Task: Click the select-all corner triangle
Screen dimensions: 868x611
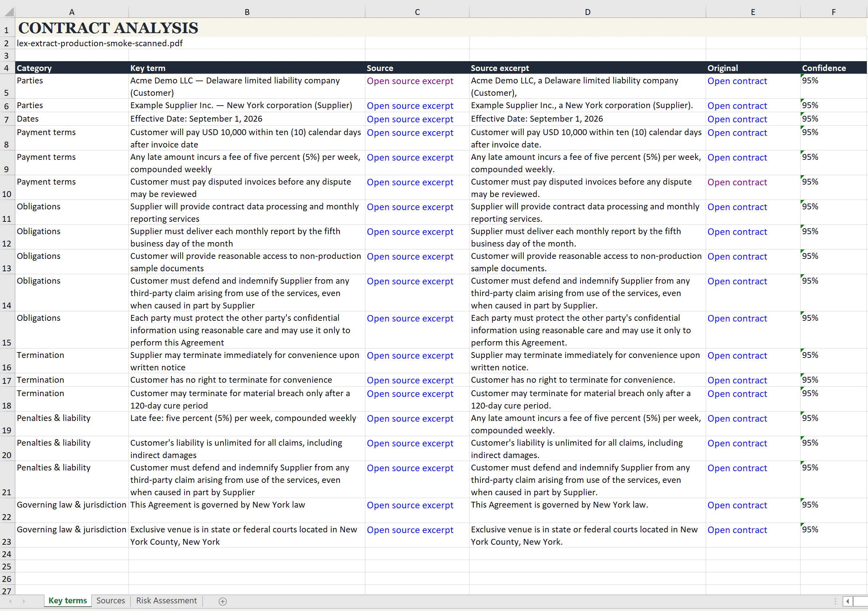Action: [8, 12]
